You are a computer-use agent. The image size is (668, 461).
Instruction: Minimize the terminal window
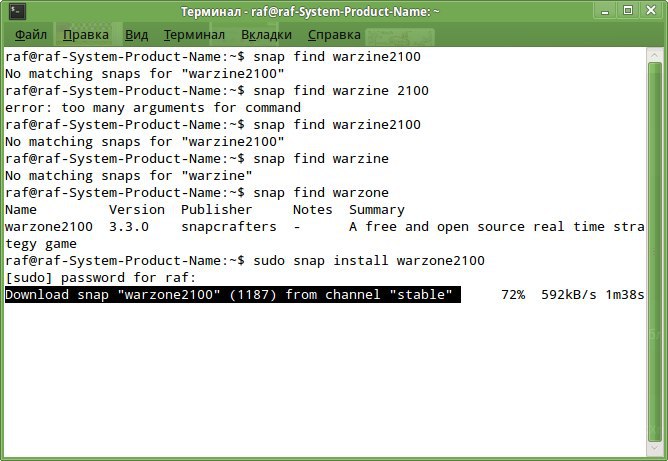click(605, 11)
